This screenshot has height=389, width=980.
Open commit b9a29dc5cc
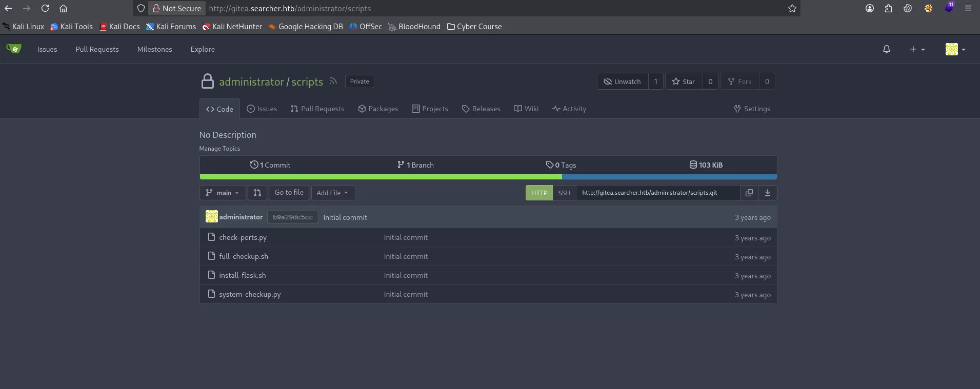tap(292, 217)
